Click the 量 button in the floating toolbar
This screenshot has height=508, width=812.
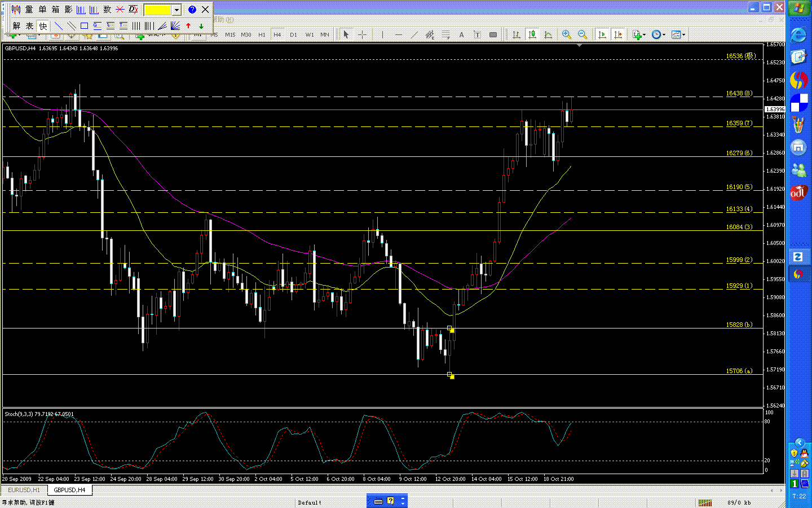click(29, 10)
